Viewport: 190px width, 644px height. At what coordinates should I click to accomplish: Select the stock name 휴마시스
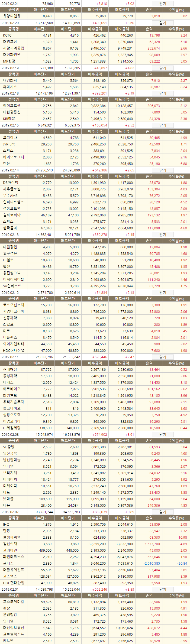(10, 87)
